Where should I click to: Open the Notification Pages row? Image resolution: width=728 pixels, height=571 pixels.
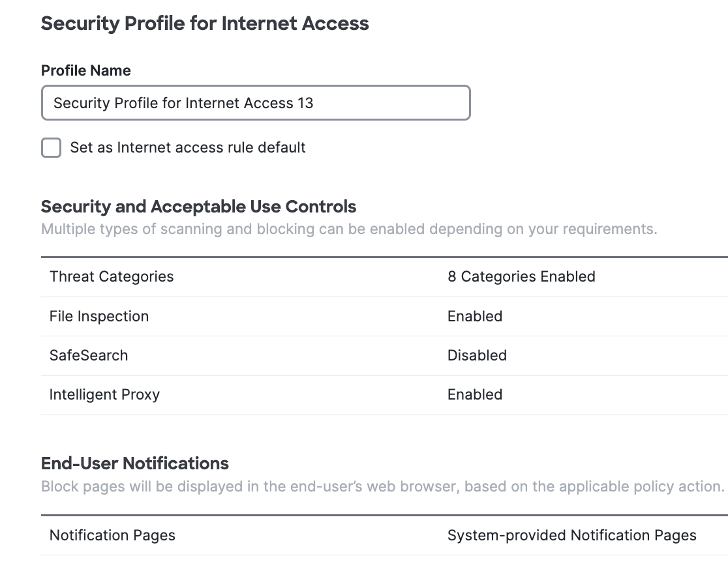[384, 536]
